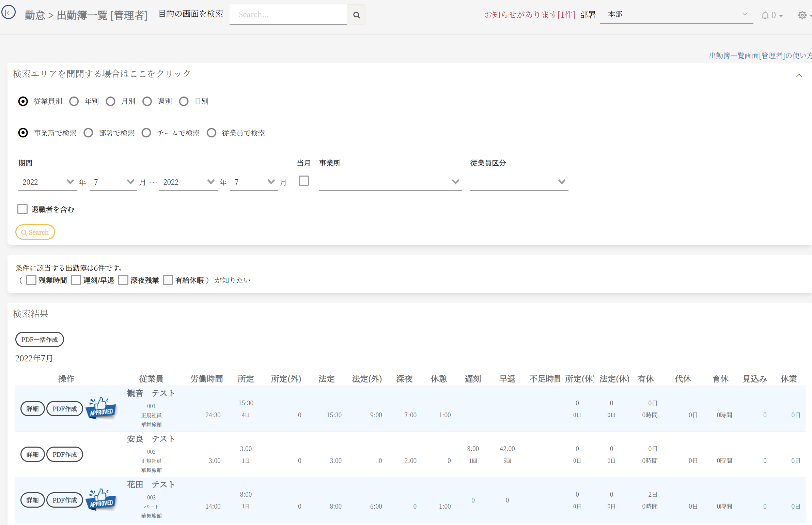812x525 pixels.
Task: Open start year 2022 dropdown
Action: click(48, 182)
